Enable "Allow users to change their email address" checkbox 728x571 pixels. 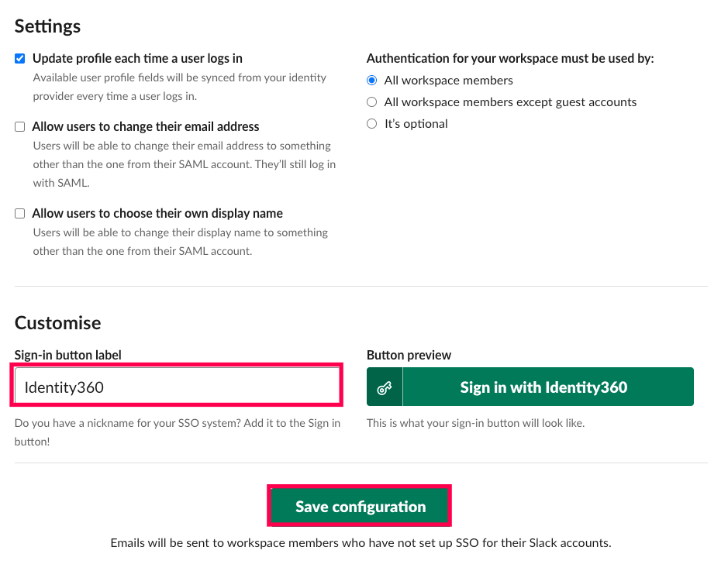click(20, 127)
